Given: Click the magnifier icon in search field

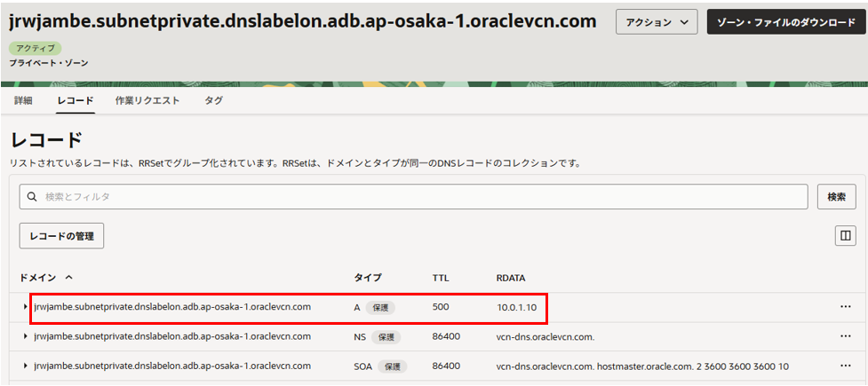Looking at the screenshot, I should (x=32, y=197).
